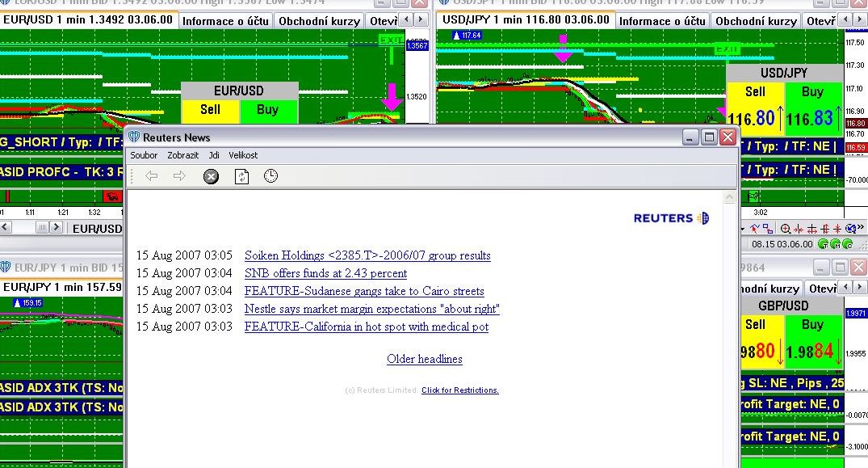
Task: Click the 08.15 03.06.00 status bar time
Action: (782, 244)
